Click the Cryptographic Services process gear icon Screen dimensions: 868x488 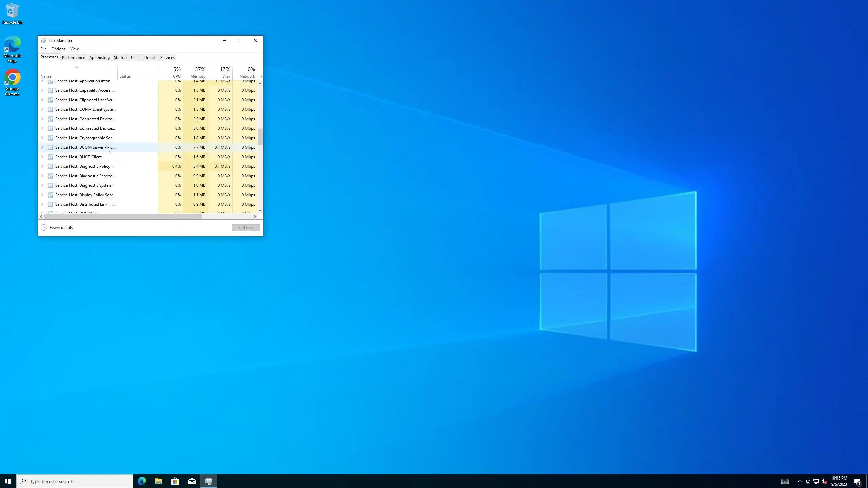(51, 138)
